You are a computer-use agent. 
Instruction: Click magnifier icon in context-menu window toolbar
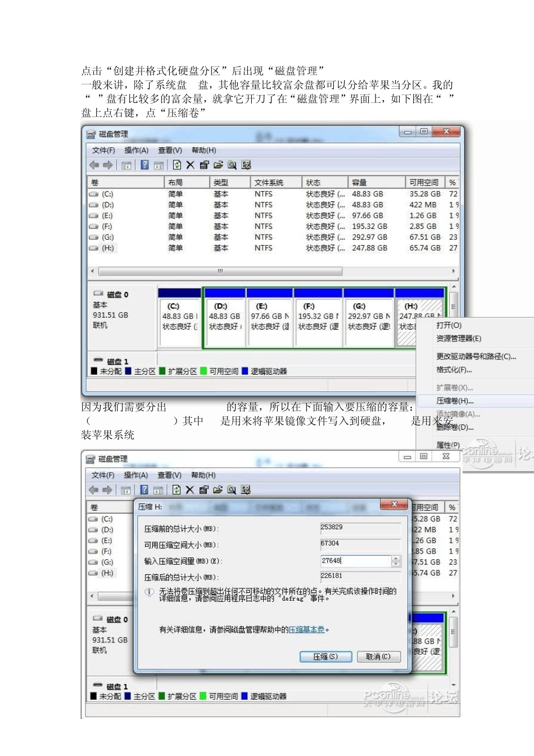pyautogui.click(x=232, y=165)
